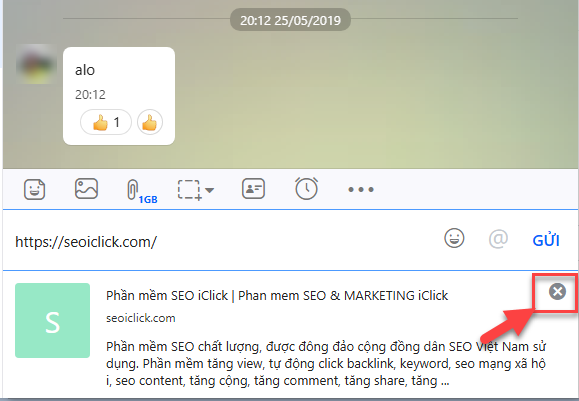579x401 pixels.
Task: Click the green S preview thumbnail
Action: coord(52,321)
